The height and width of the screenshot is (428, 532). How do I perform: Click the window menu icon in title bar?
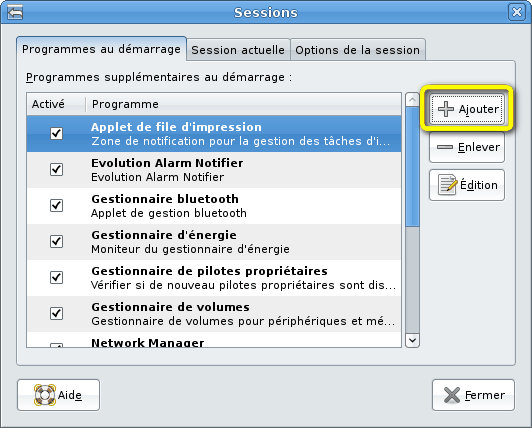pyautogui.click(x=15, y=13)
